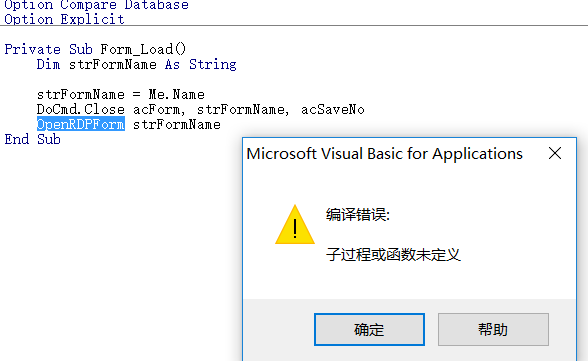This screenshot has width=588, height=361.
Task: Click the 子过程或函数未定义 error description
Action: pos(393,255)
